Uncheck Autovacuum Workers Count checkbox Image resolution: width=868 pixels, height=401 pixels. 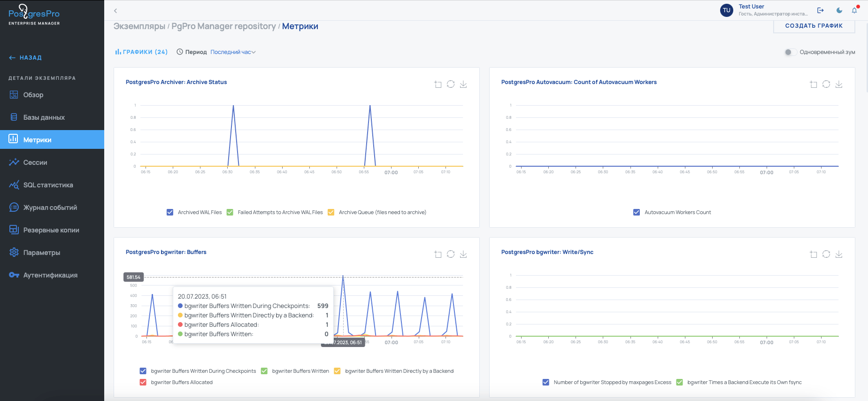tap(637, 212)
